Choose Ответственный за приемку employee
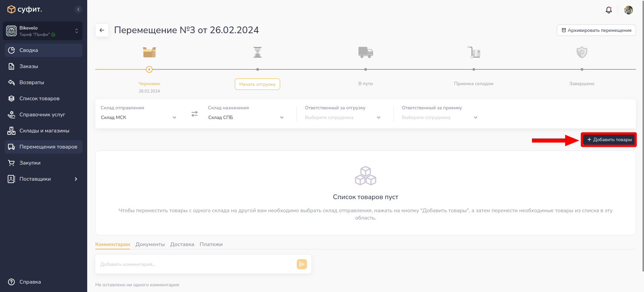Viewport: 644px width, 292px height. click(440, 117)
